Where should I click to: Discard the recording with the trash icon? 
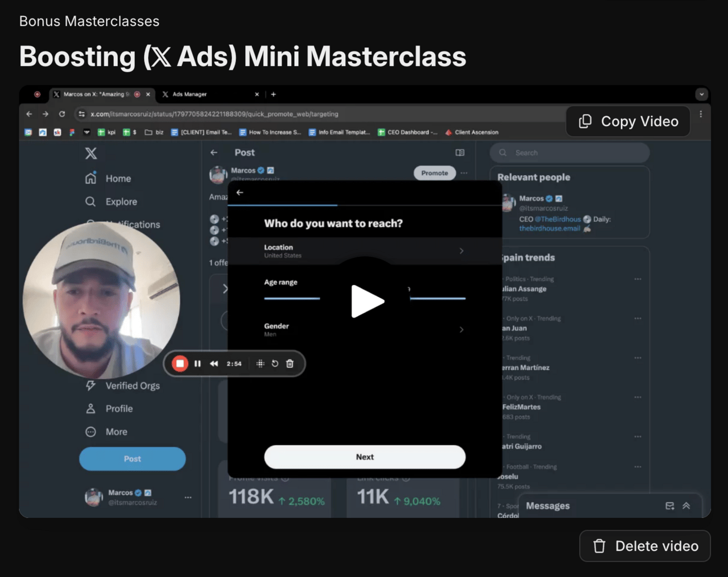click(x=290, y=363)
